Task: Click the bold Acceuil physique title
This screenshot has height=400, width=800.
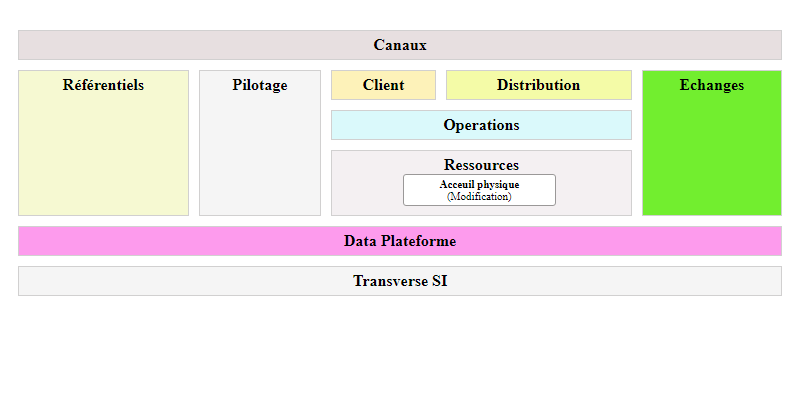Action: click(479, 185)
